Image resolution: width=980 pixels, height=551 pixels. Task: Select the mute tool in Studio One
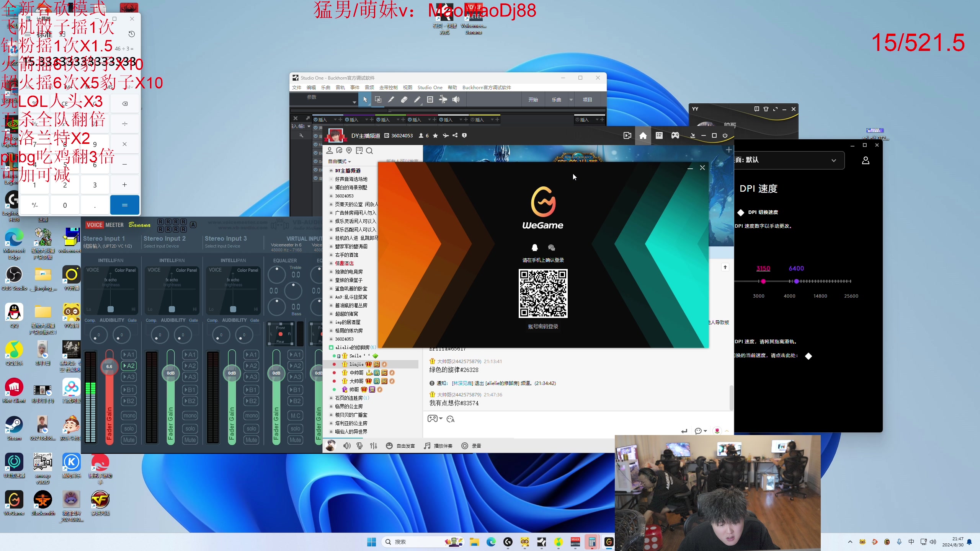[430, 99]
